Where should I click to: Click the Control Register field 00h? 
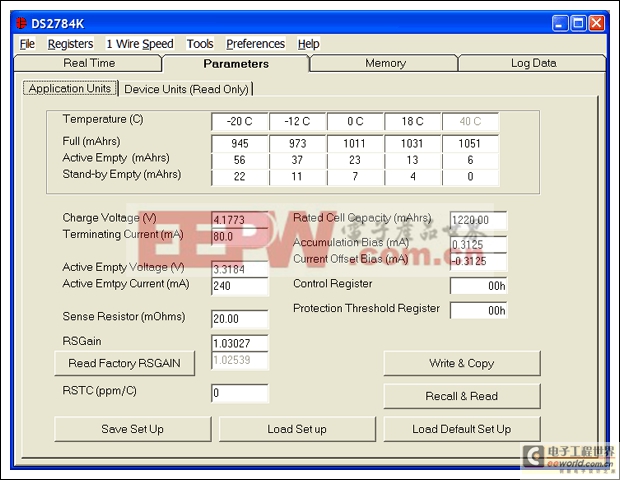(478, 286)
